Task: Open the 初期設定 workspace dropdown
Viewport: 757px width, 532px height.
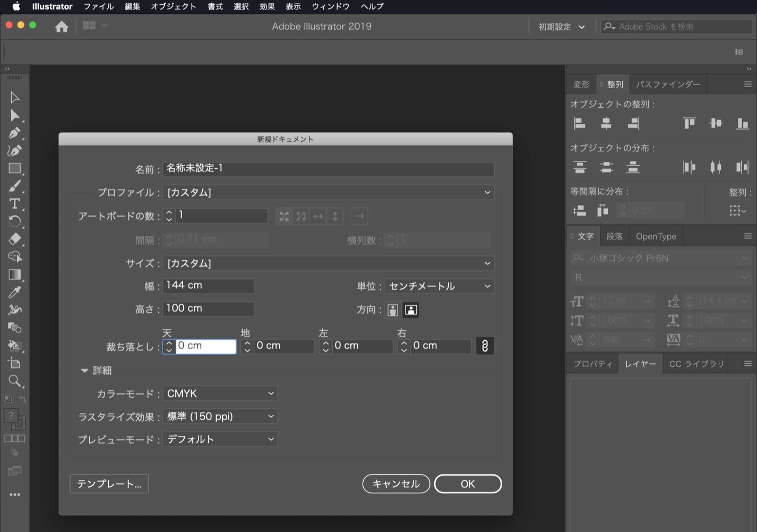Action: pos(562,27)
